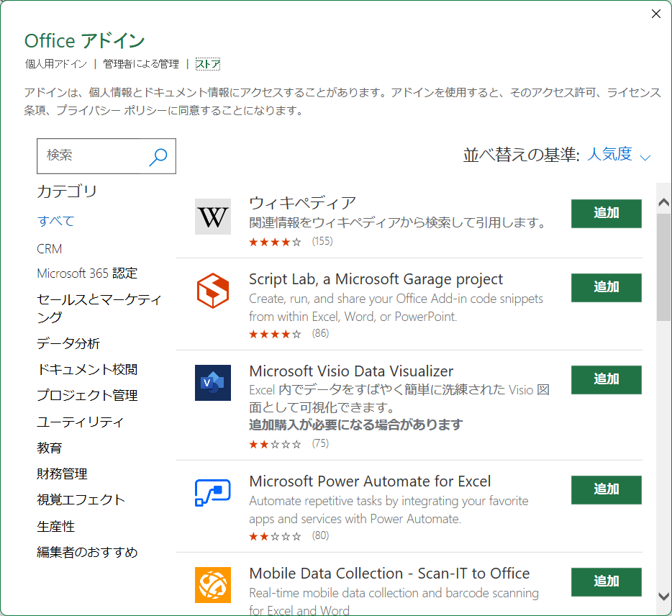Viewport: 672px width, 616px height.
Task: Select the 財務管理 category
Action: pos(62,474)
